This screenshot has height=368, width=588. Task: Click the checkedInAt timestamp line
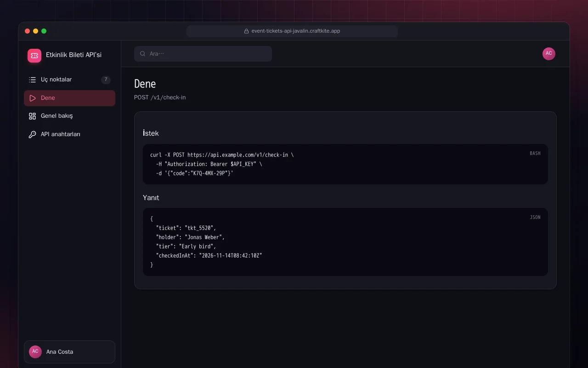(209, 256)
